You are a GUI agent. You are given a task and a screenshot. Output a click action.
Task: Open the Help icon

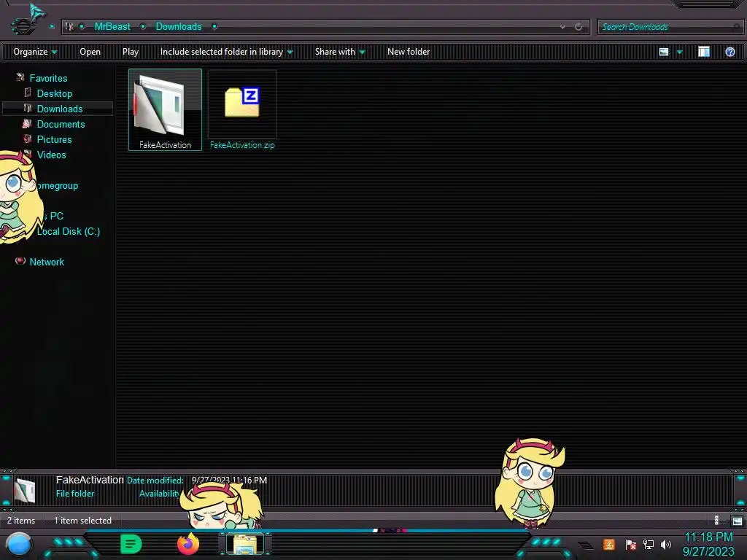pos(729,52)
